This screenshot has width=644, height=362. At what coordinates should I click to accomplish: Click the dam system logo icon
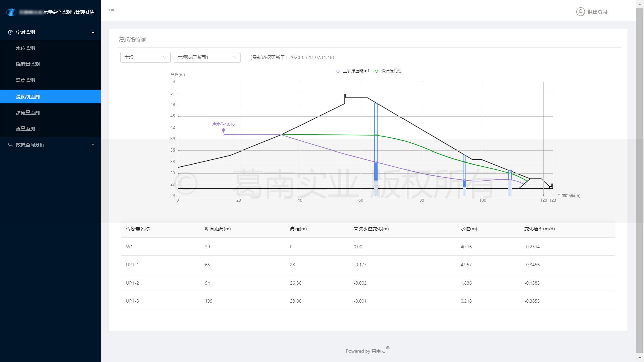[11, 12]
